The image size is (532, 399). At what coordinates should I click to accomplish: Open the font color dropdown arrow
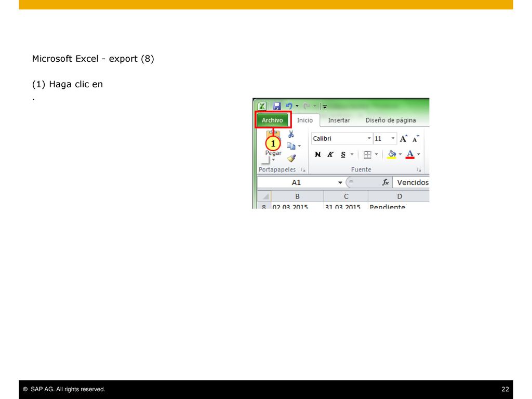419,154
